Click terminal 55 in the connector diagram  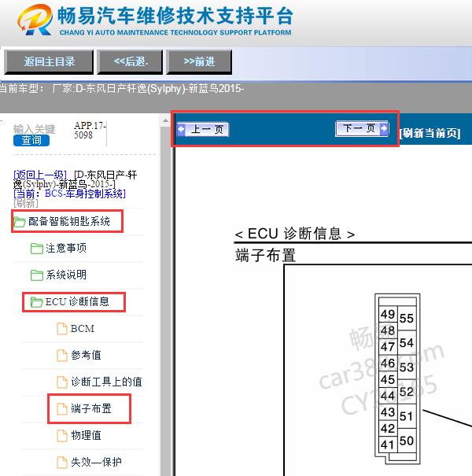coord(407,319)
